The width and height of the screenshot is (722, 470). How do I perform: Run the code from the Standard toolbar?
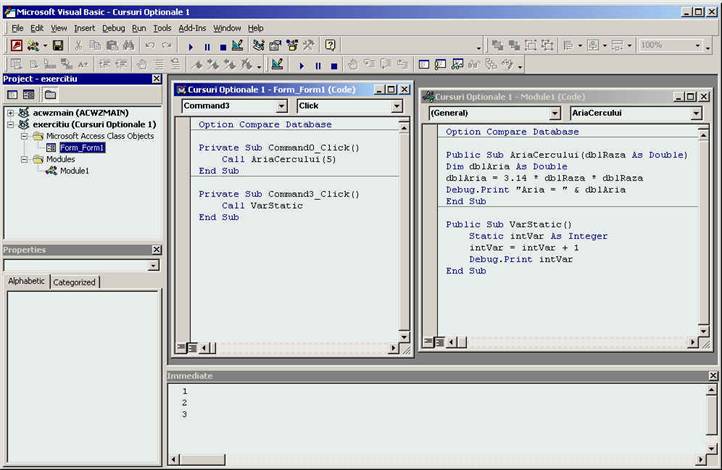point(191,46)
